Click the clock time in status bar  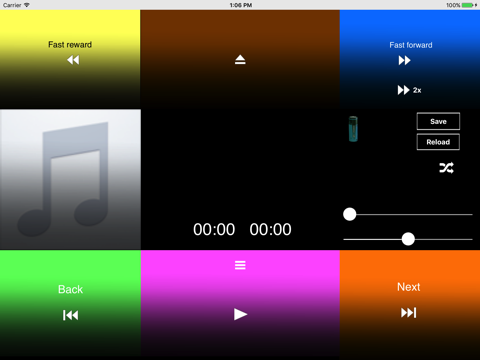pyautogui.click(x=241, y=5)
